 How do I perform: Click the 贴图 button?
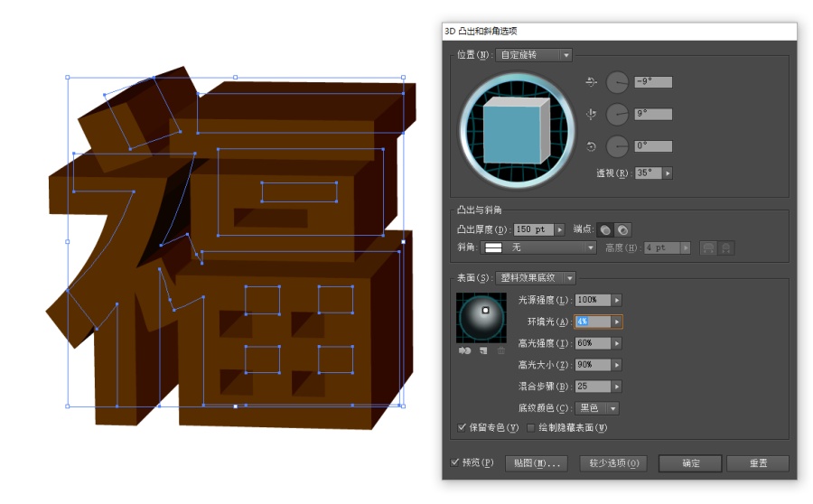pyautogui.click(x=535, y=463)
